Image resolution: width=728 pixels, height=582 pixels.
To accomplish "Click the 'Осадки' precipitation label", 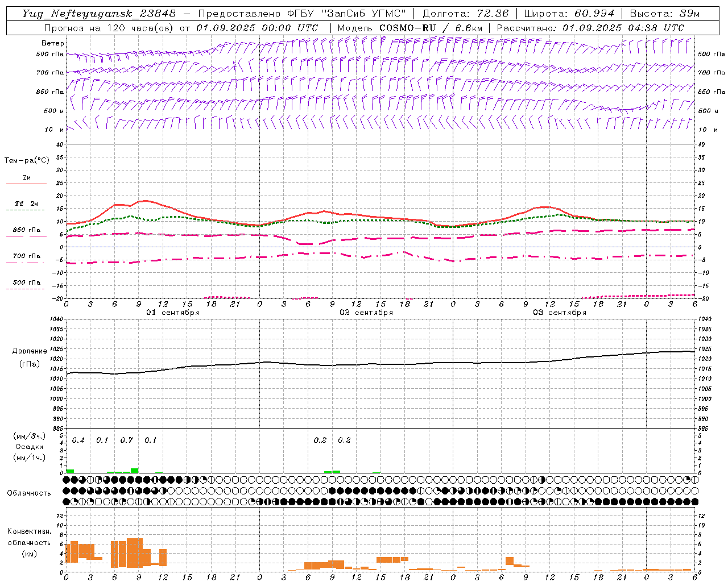I will point(29,447).
